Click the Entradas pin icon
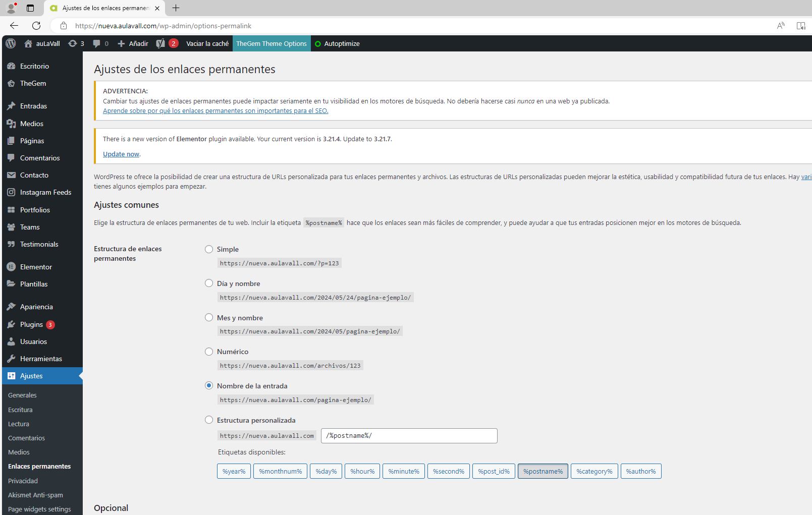 (11, 106)
